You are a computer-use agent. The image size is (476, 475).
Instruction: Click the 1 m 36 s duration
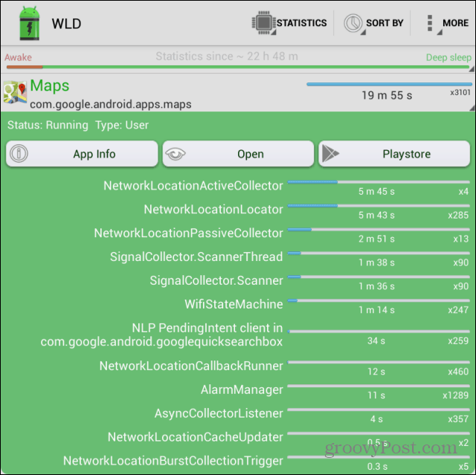(x=376, y=286)
